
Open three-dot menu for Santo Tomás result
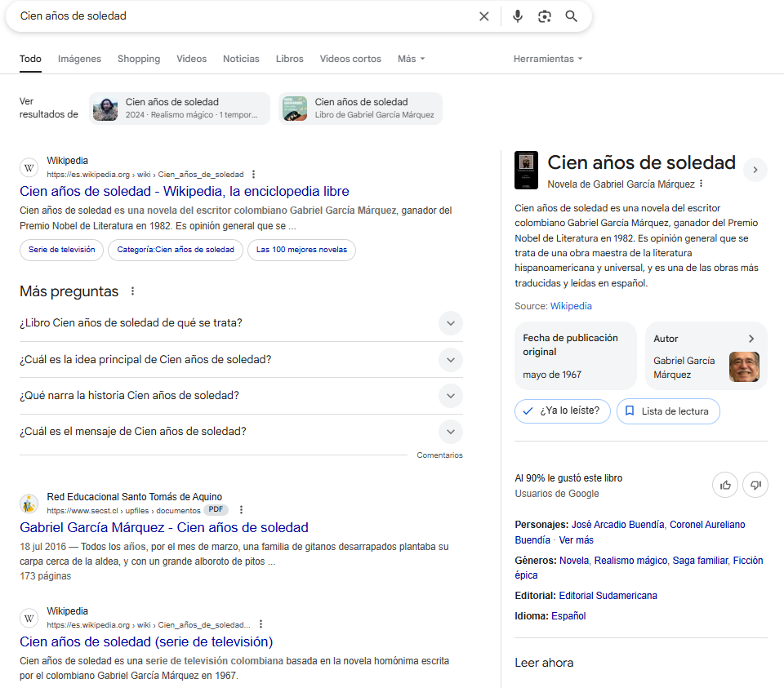241,510
